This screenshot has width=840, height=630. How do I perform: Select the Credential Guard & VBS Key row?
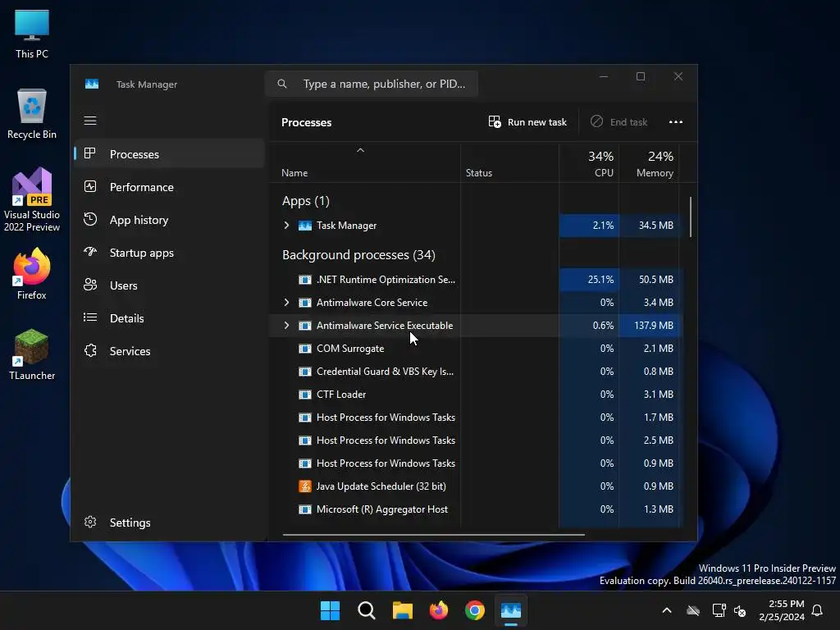tap(474, 372)
